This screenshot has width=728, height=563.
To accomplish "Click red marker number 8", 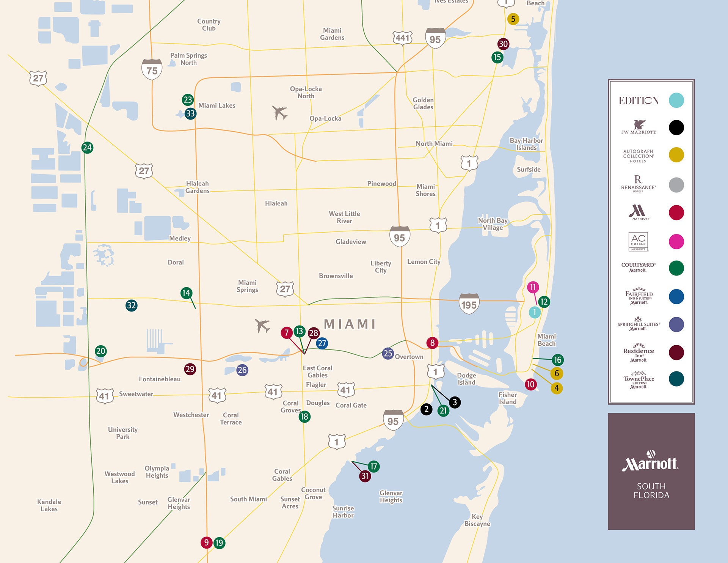I will tap(432, 343).
